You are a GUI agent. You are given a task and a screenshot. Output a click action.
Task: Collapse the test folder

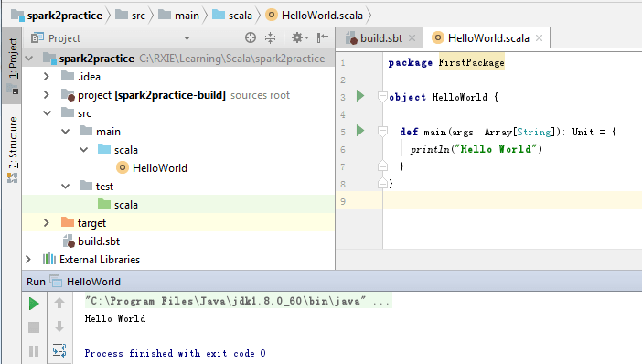click(66, 187)
